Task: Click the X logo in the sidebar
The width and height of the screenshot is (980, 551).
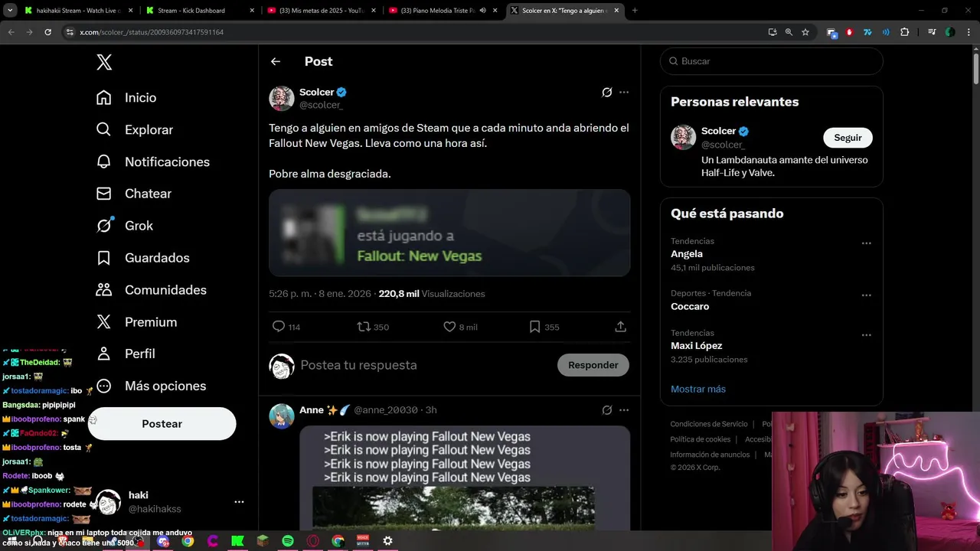Action: [104, 62]
